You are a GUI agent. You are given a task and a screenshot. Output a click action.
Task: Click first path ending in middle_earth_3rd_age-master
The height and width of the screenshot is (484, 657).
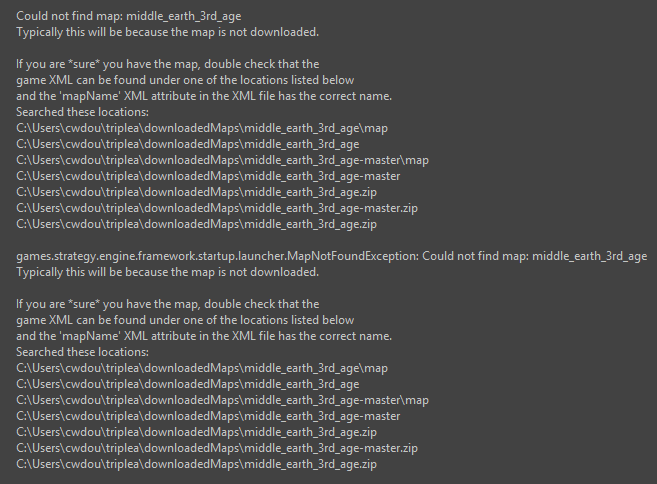[x=208, y=176]
